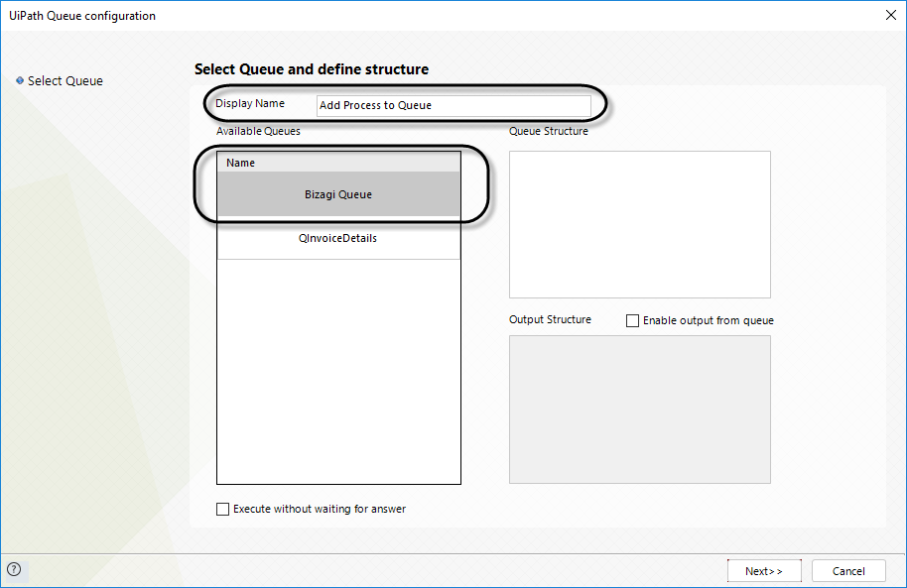Select QInvoiceDetails queue row
The image size is (907, 588).
click(x=339, y=238)
